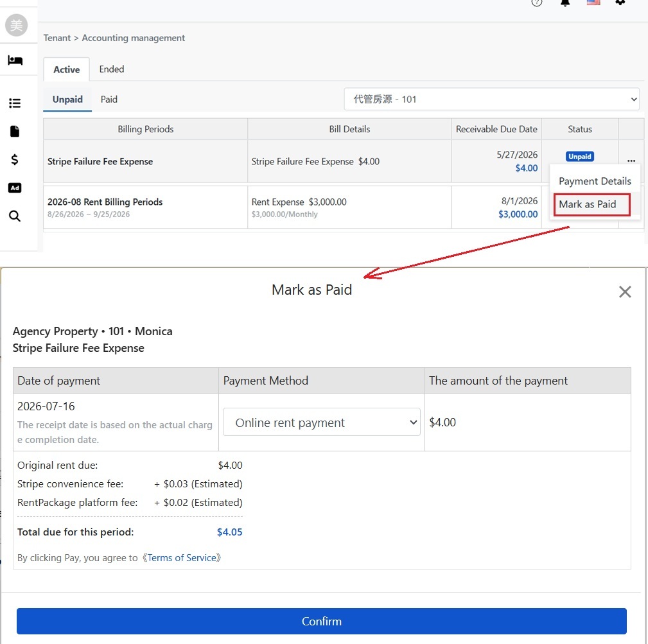Open the bed/property icon in sidebar
Screen dimensions: 648x644
15,60
